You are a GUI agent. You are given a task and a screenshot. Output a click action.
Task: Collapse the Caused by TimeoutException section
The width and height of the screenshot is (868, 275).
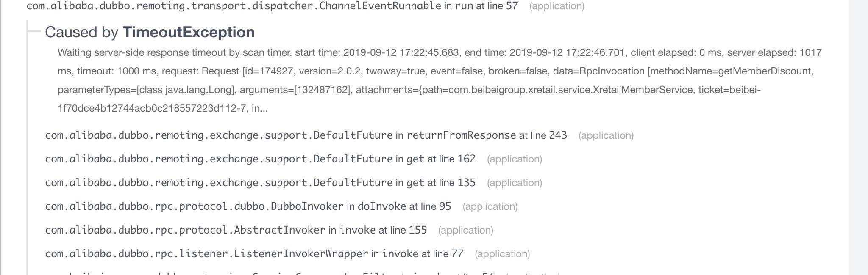[150, 32]
